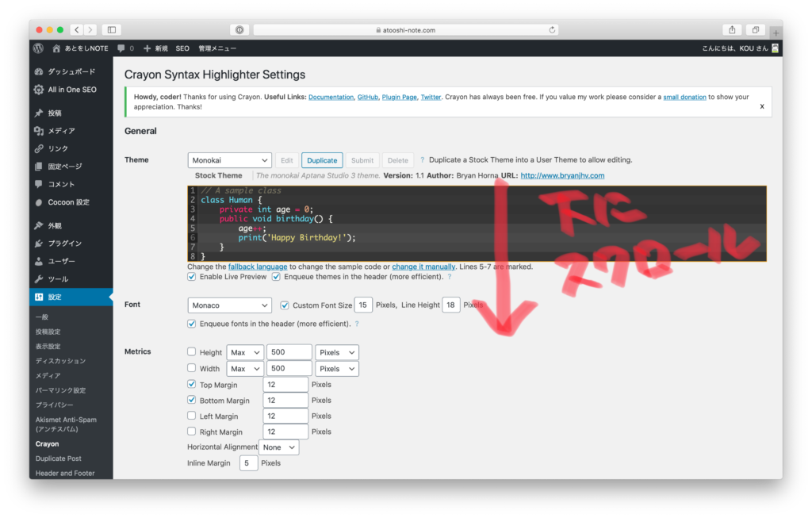Expand the Horizontal Alignment dropdown
This screenshot has height=518, width=812.
tap(278, 447)
